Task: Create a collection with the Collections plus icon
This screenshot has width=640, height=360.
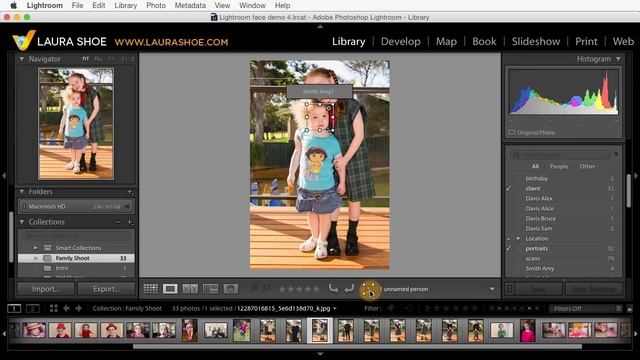Action: click(130, 222)
